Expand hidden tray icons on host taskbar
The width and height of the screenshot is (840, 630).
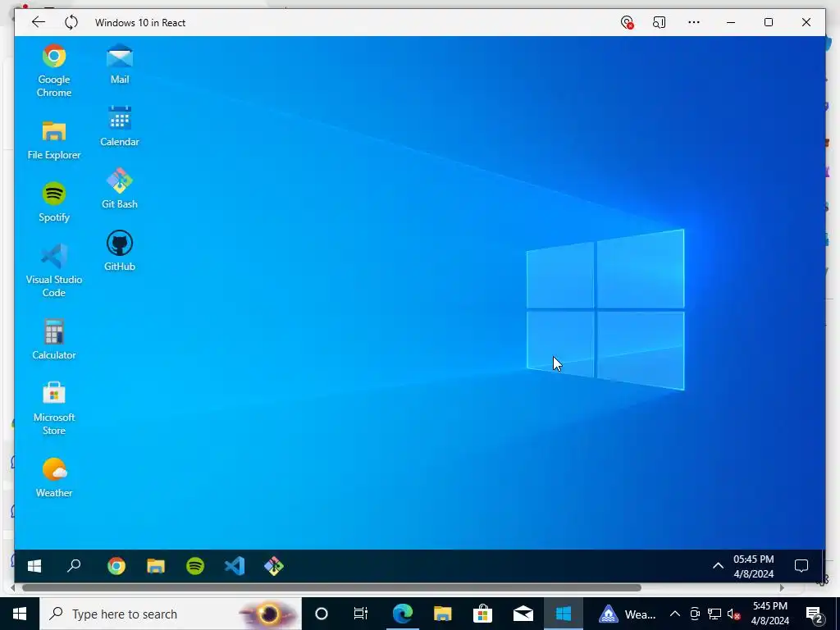click(675, 614)
